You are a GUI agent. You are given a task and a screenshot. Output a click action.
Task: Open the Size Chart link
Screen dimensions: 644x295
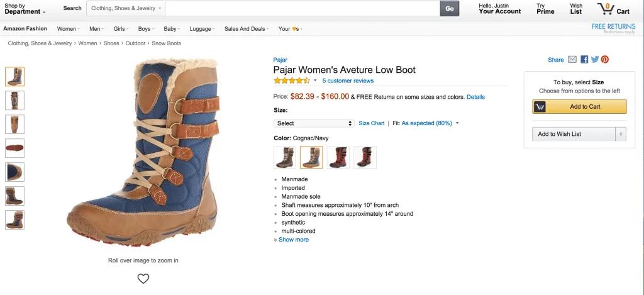click(x=371, y=123)
